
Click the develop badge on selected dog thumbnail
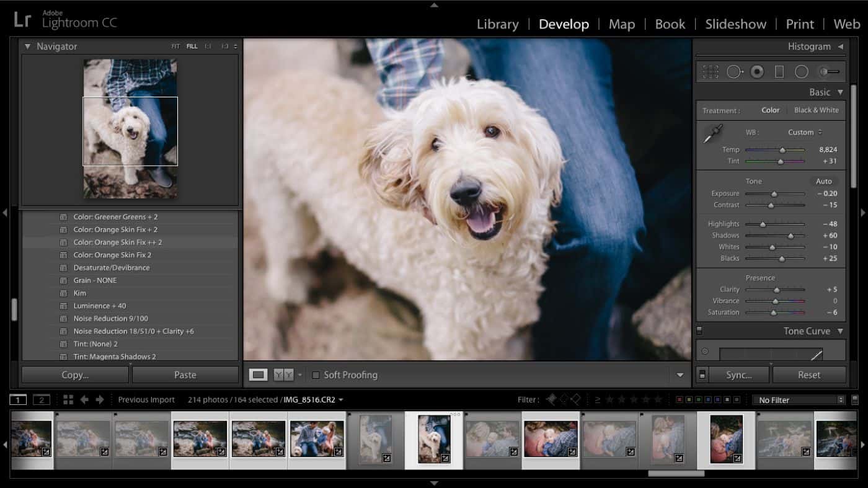coord(445,458)
